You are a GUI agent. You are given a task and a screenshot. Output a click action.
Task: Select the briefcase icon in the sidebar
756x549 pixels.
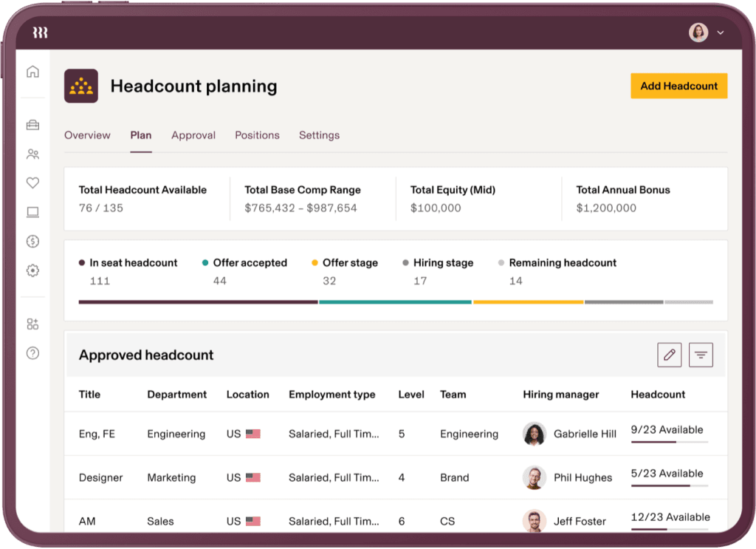tap(32, 124)
